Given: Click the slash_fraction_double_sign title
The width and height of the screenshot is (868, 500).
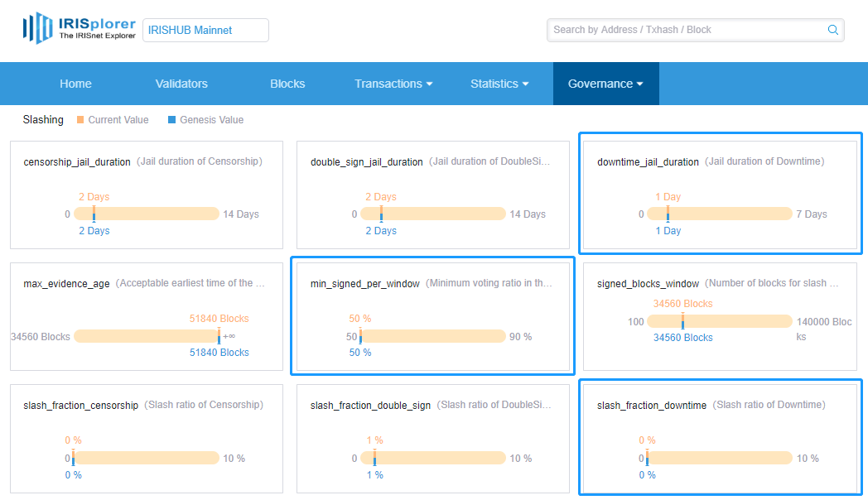Looking at the screenshot, I should [370, 406].
